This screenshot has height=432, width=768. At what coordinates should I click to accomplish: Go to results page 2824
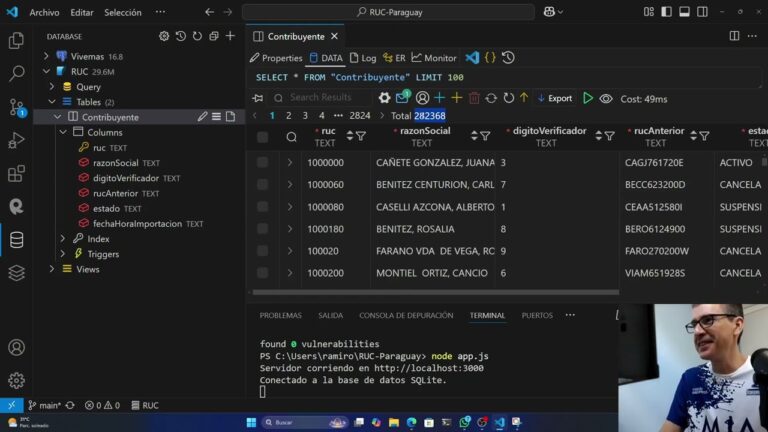click(360, 116)
